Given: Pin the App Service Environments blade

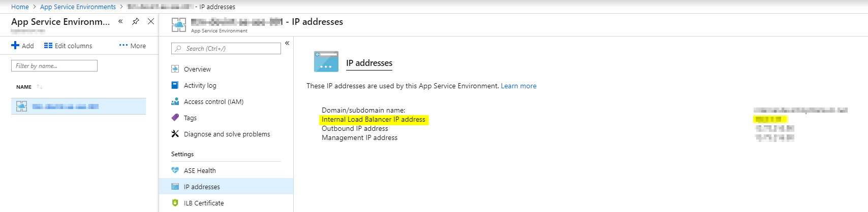Looking at the screenshot, I should tap(136, 21).
